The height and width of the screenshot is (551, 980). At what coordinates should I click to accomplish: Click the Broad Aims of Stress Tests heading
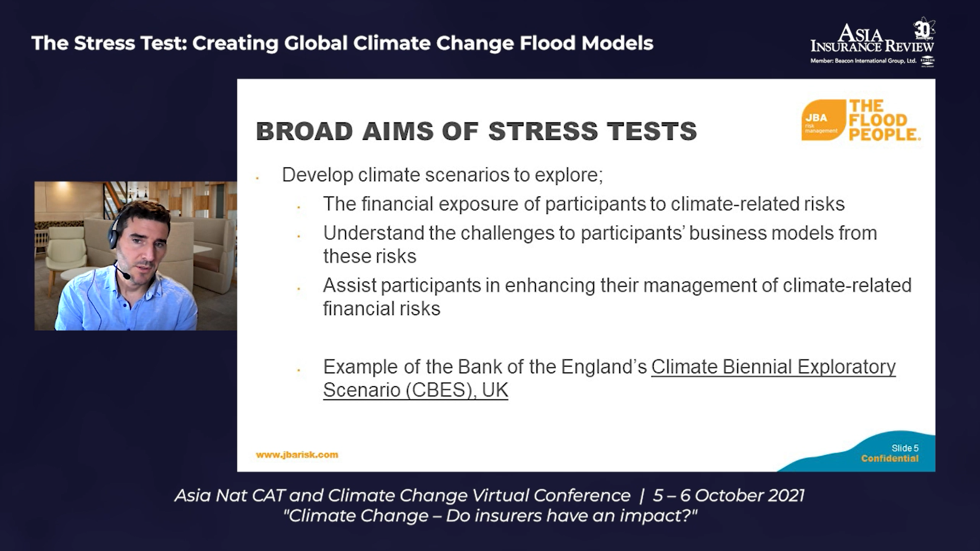[476, 131]
